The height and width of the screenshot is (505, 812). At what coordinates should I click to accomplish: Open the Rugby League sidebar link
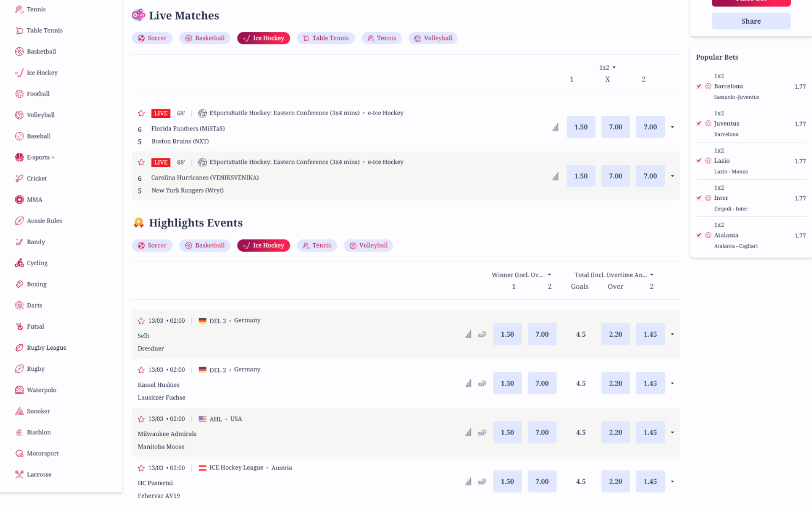click(x=46, y=348)
